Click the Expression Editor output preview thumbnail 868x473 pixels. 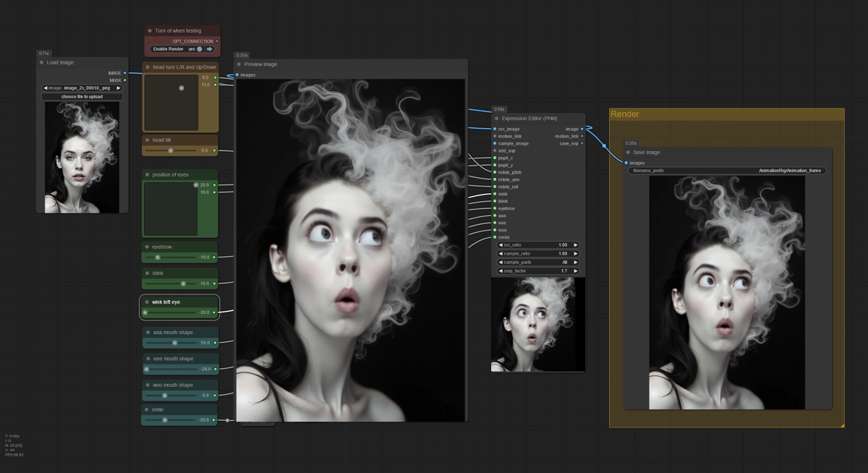point(537,324)
